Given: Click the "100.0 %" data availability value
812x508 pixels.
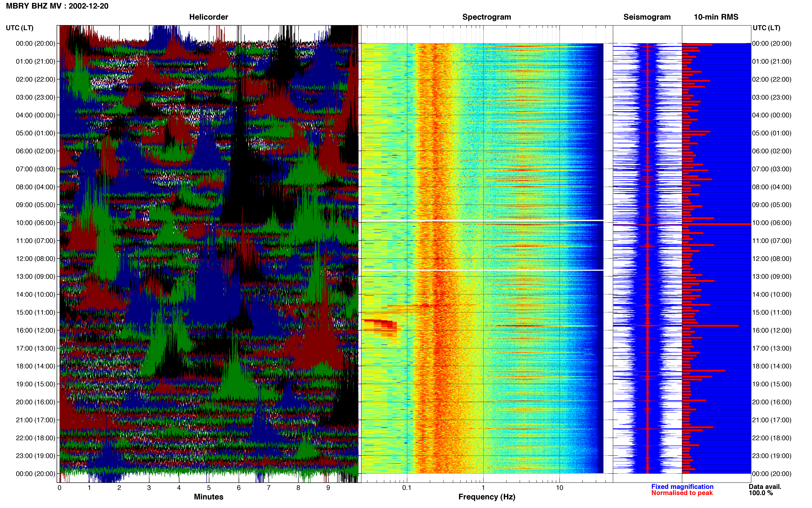Looking at the screenshot, I should [761, 493].
